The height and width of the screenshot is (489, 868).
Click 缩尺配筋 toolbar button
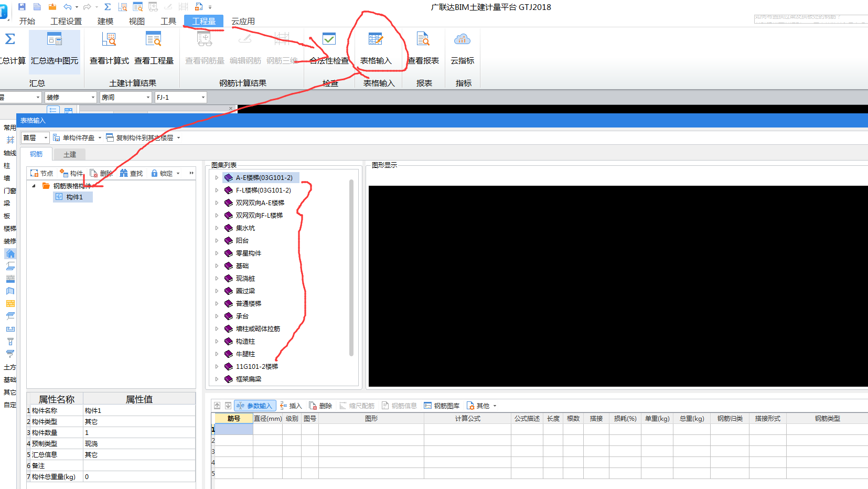(357, 406)
